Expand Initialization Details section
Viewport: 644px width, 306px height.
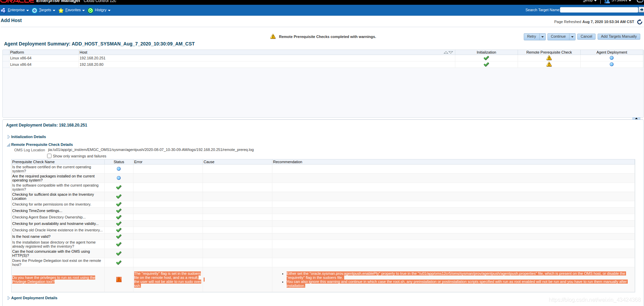point(8,137)
